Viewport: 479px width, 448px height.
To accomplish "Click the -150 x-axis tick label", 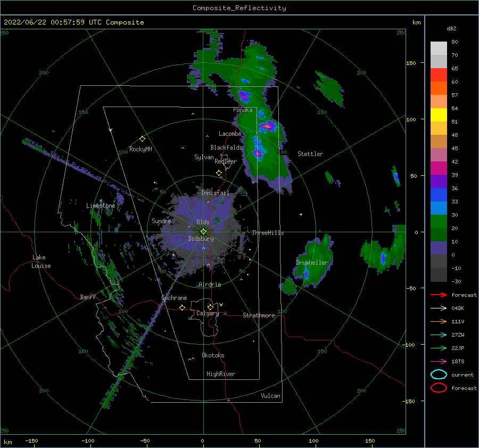I will pos(31,441).
